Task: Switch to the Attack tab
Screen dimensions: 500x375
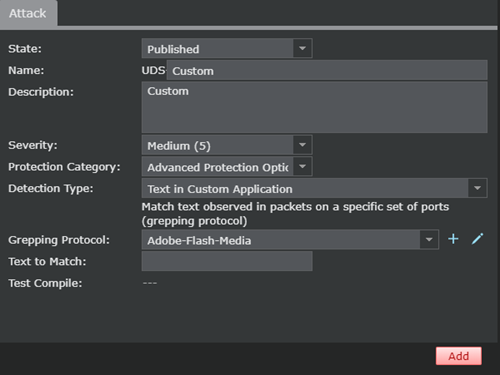Action: click(28, 13)
